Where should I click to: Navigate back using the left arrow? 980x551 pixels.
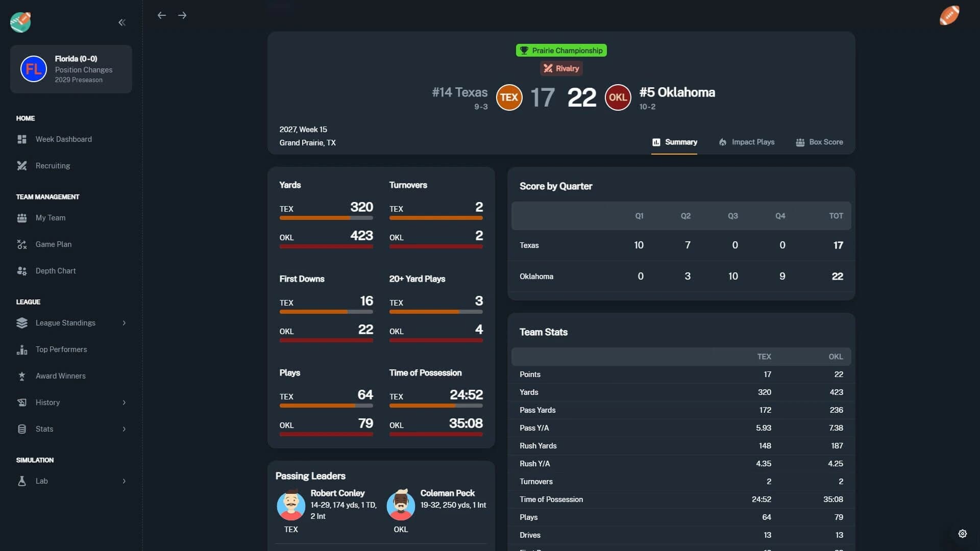pyautogui.click(x=162, y=15)
